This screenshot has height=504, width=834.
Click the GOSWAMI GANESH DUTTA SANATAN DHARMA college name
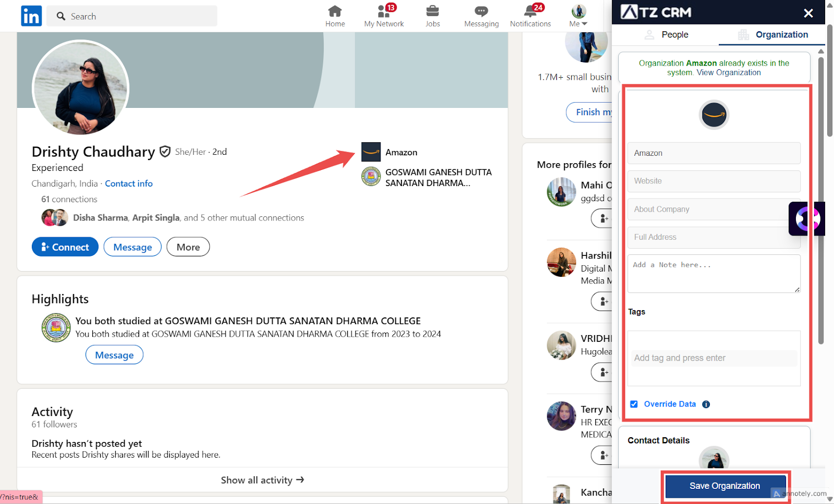click(438, 178)
